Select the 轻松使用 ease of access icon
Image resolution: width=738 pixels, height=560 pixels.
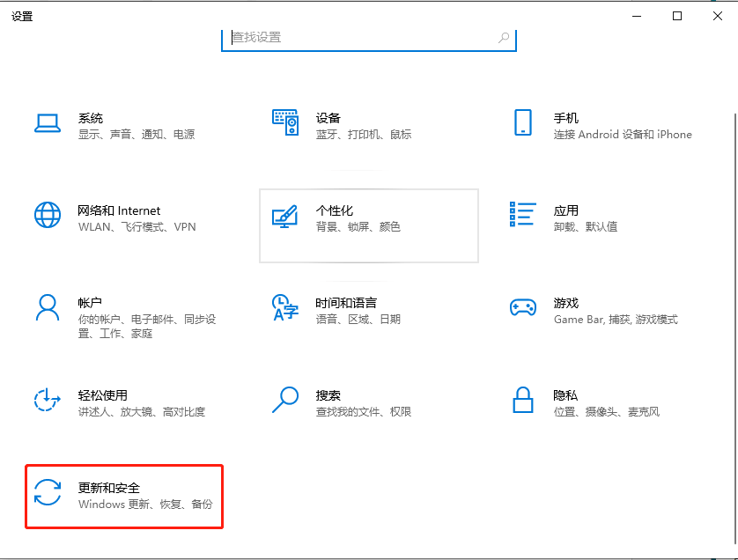tap(48, 401)
